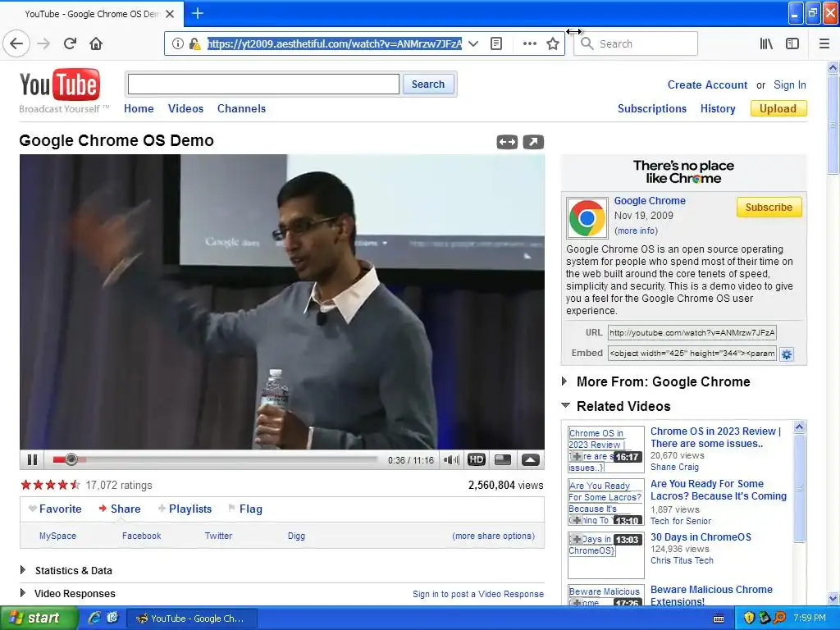Open the Library bookmarks icon
This screenshot has height=630, width=840.
(x=766, y=43)
